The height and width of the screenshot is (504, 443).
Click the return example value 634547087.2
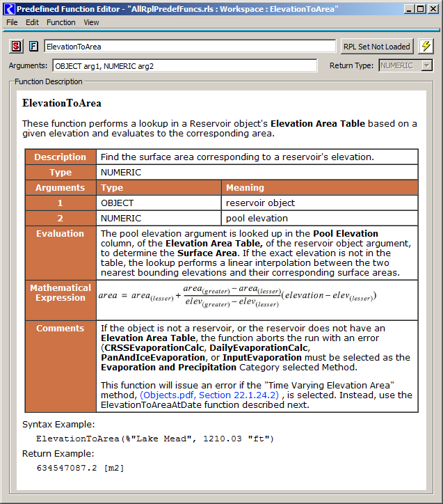pos(67,468)
